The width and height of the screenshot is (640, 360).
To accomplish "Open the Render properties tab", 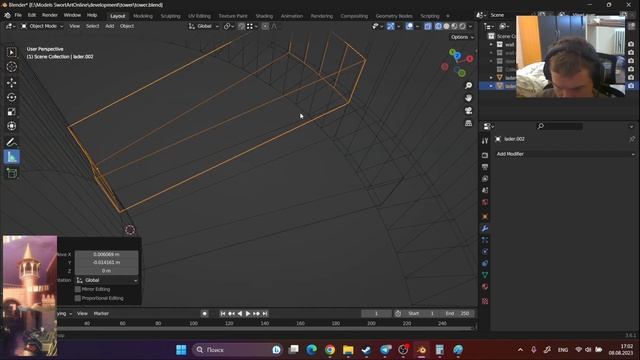I will 485,155.
